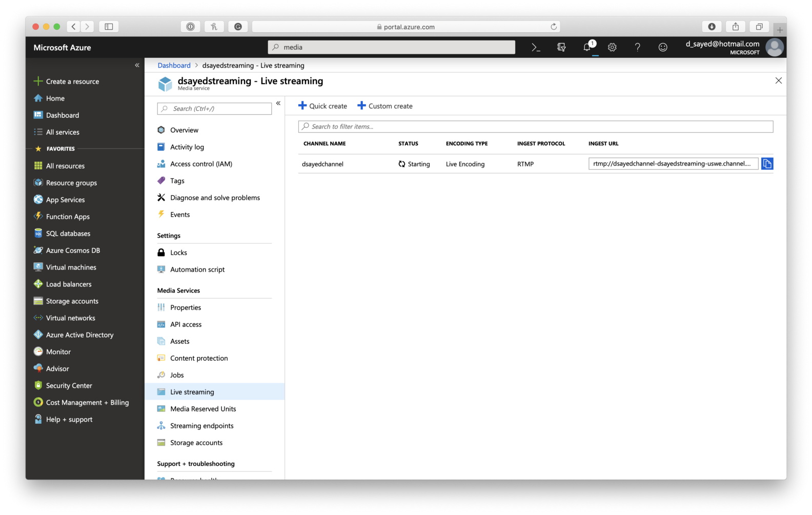
Task: Open Locks settings
Action: click(x=172, y=253)
